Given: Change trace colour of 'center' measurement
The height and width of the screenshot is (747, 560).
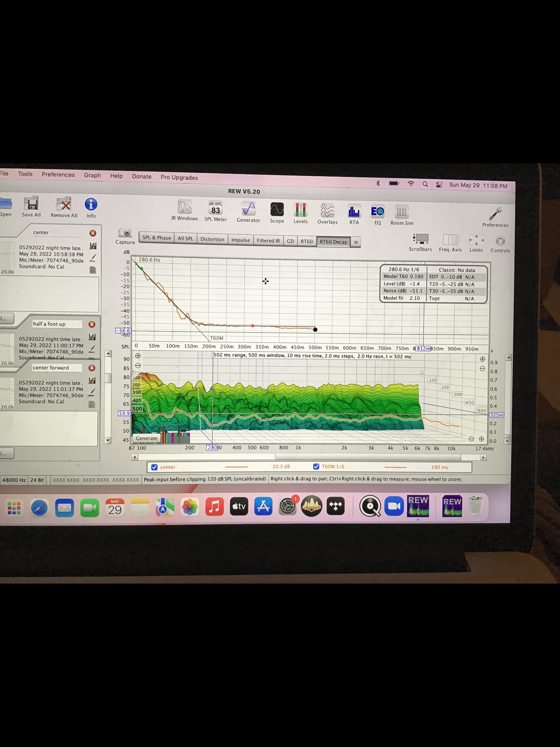Looking at the screenshot, I should 93,258.
